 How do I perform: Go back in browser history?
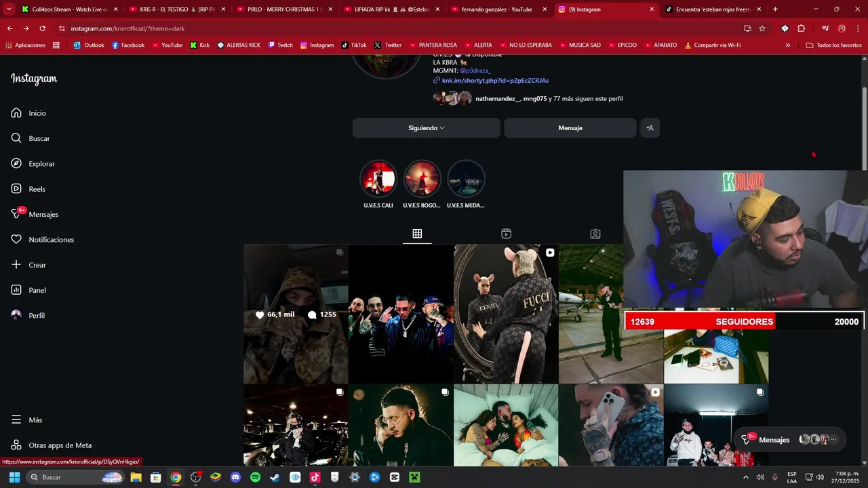tap(9, 28)
